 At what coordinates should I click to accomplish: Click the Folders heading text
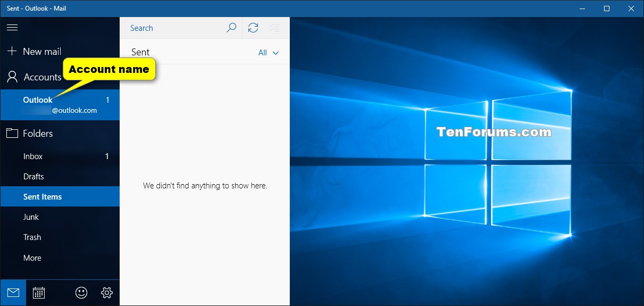coord(38,134)
